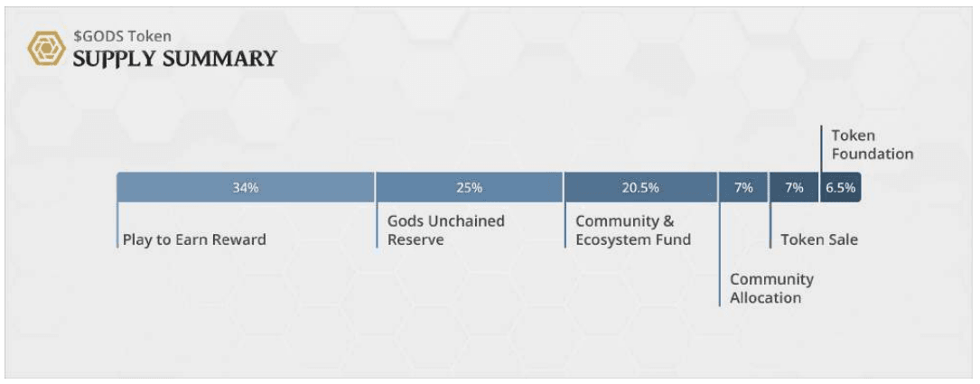Select the 34% bar segment
980x384 pixels.
[245, 188]
